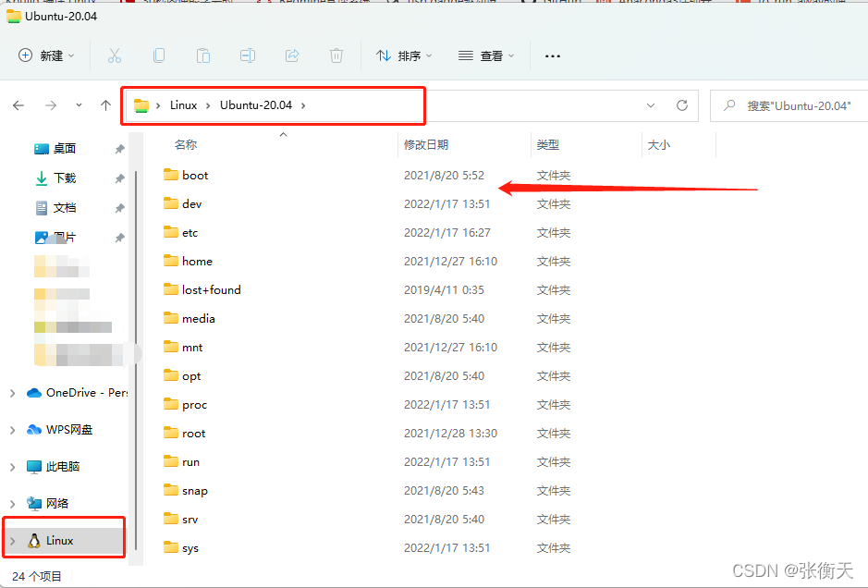Select the mnt folder
This screenshot has height=588, width=868.
click(192, 347)
